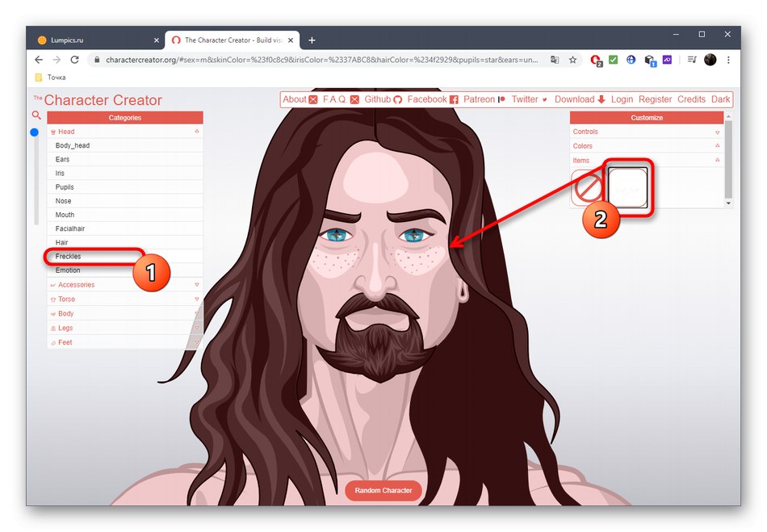The image size is (767, 532).
Task: Open the media playlist control icon
Action: tap(692, 60)
